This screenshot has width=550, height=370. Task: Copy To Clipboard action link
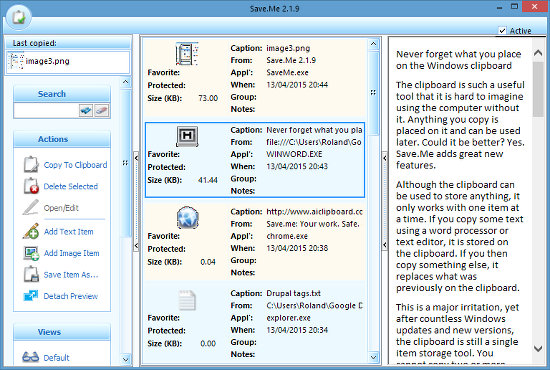tap(75, 165)
